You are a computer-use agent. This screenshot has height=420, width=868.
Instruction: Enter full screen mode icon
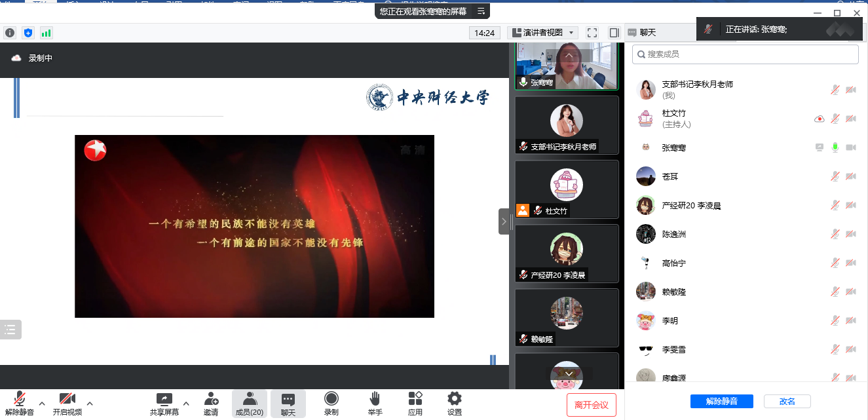(x=592, y=33)
